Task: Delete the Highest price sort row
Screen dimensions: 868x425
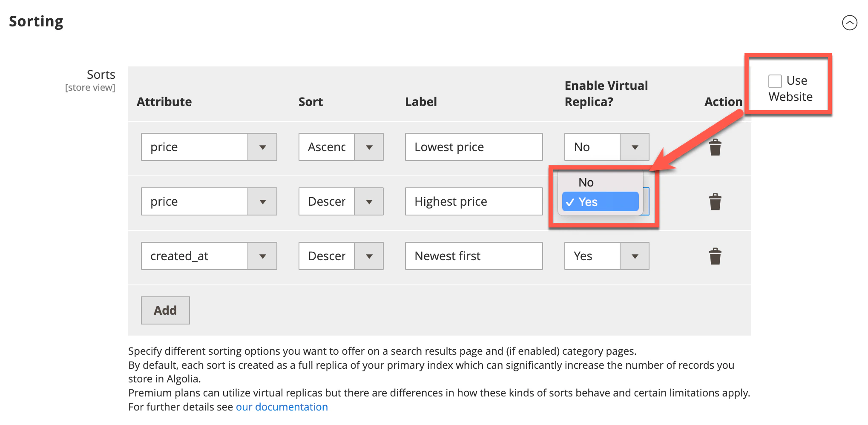Action: click(715, 202)
